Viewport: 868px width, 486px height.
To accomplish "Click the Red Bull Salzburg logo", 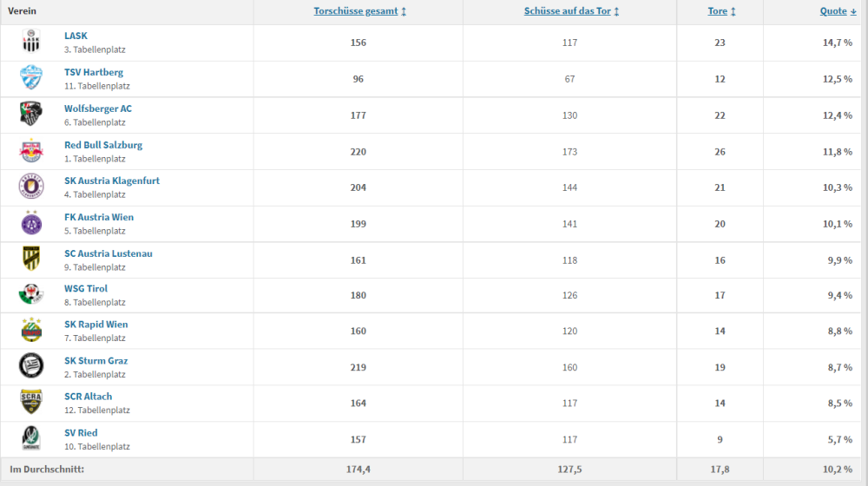I will coord(31,151).
